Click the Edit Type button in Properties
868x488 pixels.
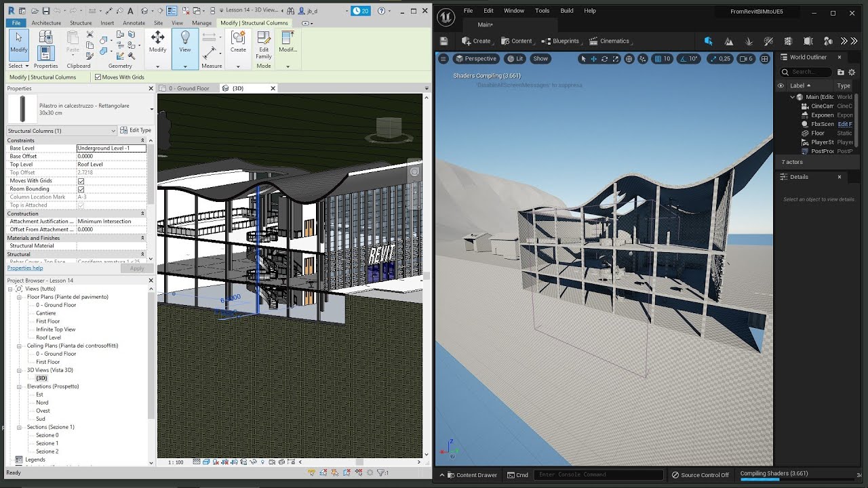(136, 130)
